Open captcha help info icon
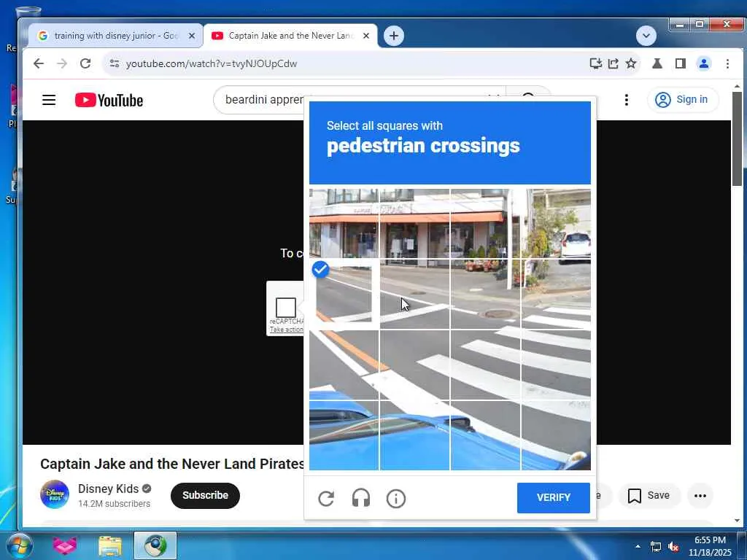747x560 pixels. point(396,499)
